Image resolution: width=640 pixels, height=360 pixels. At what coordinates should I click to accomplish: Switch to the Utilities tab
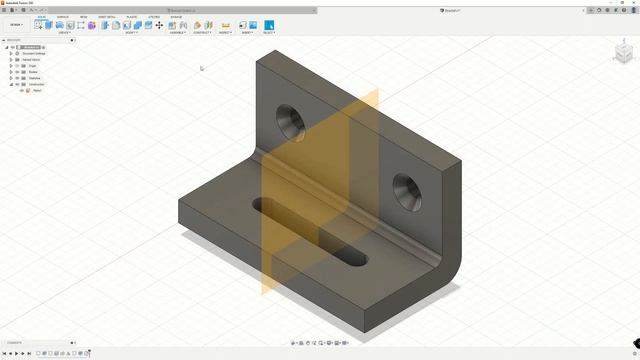[x=154, y=17]
